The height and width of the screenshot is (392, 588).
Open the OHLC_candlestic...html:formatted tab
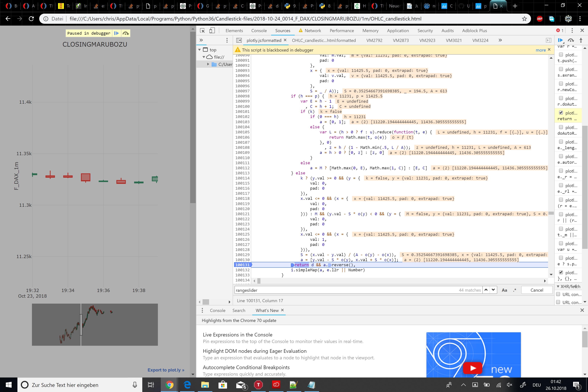[324, 40]
